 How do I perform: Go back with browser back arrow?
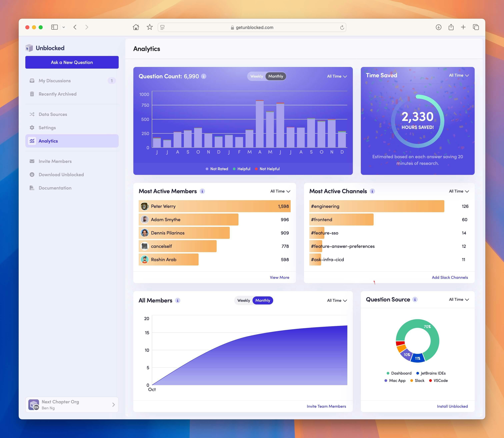75,27
